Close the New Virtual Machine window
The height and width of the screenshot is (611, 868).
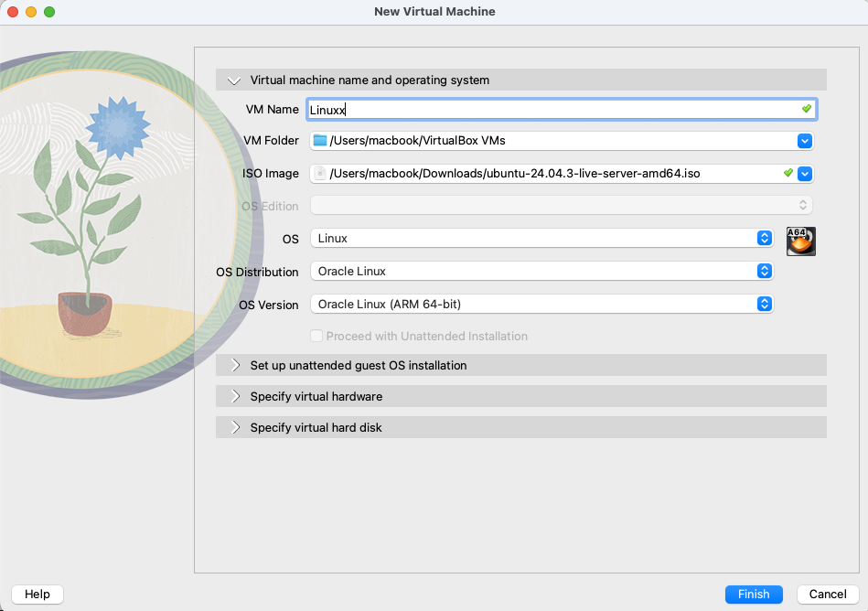tap(13, 12)
